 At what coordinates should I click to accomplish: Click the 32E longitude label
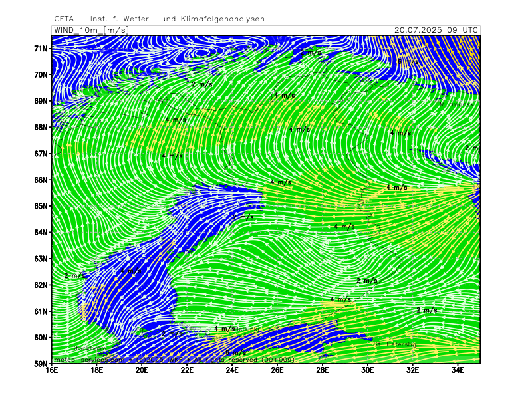(412, 370)
